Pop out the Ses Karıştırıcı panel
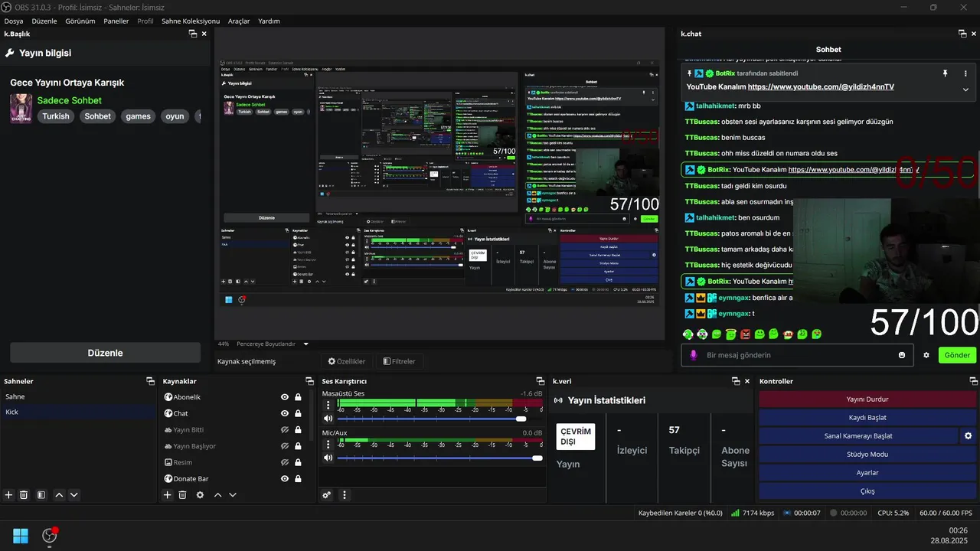 [x=540, y=381]
